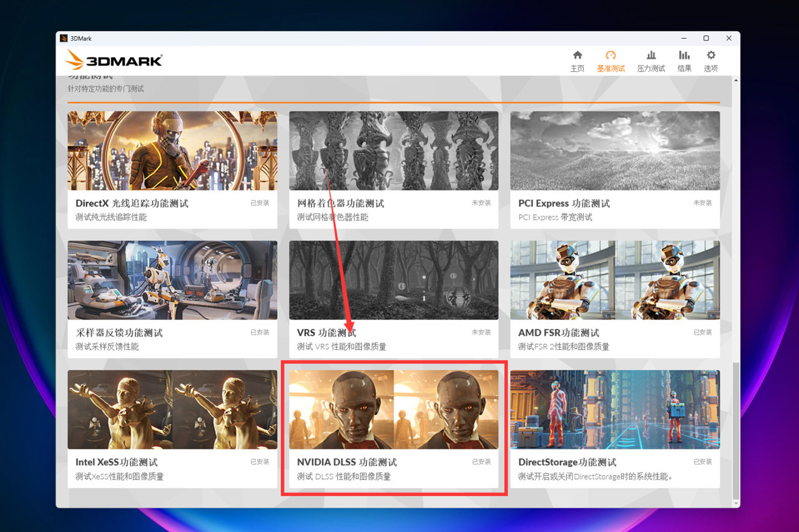Click the 3DMARK logo in header
Image resolution: width=799 pixels, height=532 pixels.
click(x=114, y=60)
